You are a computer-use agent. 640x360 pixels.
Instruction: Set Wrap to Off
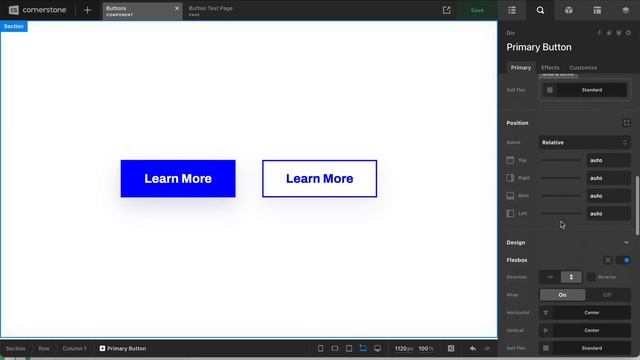click(x=607, y=295)
